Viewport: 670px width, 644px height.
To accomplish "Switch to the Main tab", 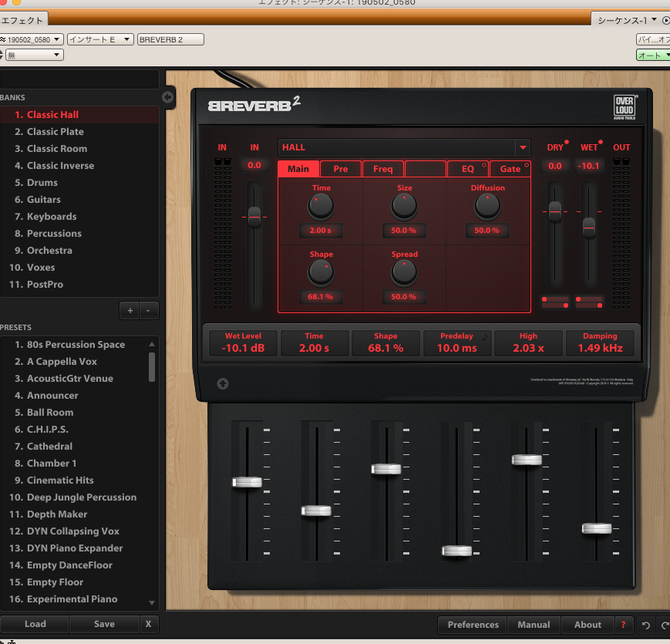I will click(x=298, y=169).
